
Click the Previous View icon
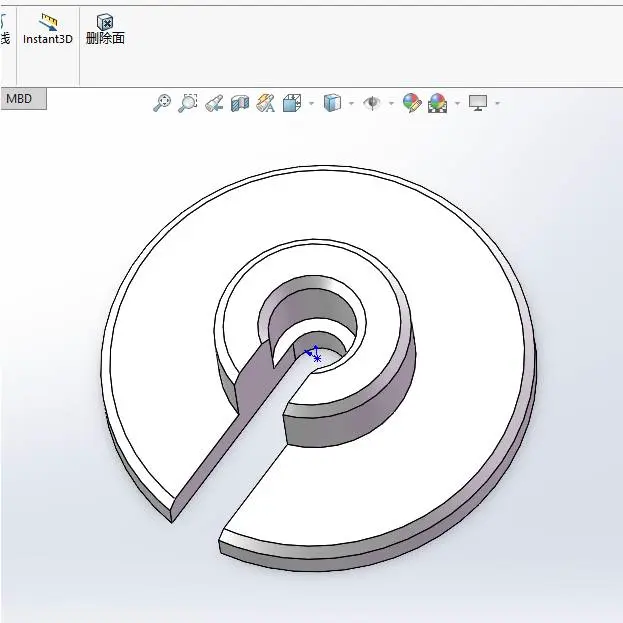(x=214, y=103)
